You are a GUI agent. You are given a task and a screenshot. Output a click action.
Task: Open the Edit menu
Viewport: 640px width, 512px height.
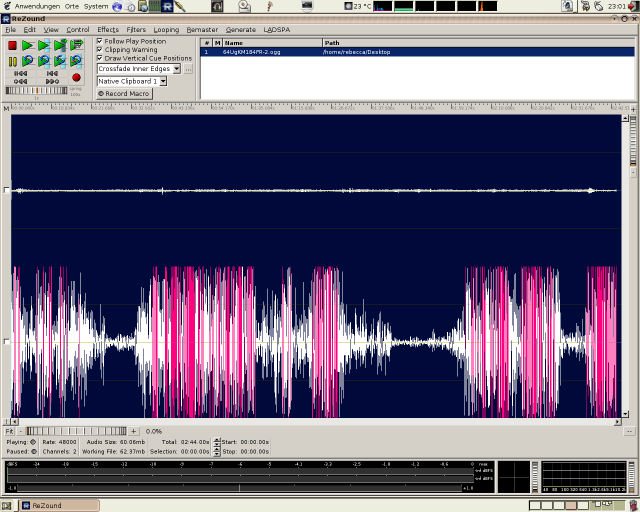(x=29, y=29)
